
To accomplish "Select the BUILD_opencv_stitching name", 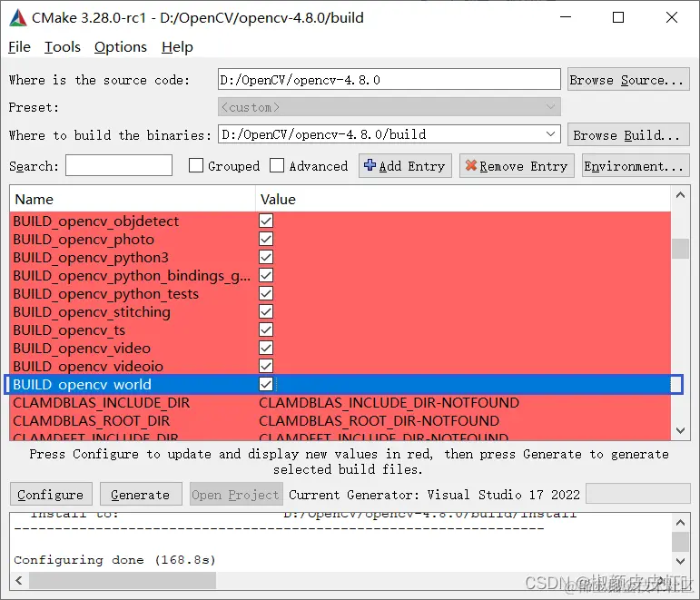I will click(92, 311).
